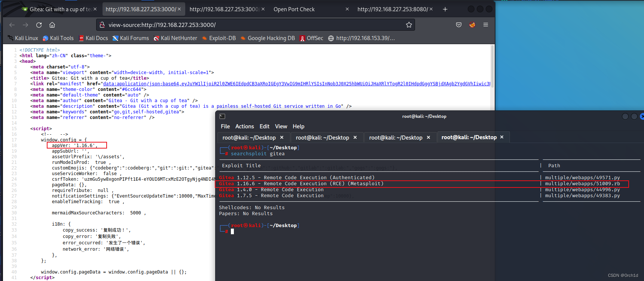Click the csrfToken line in source
The image size is (644, 281).
(133, 179)
